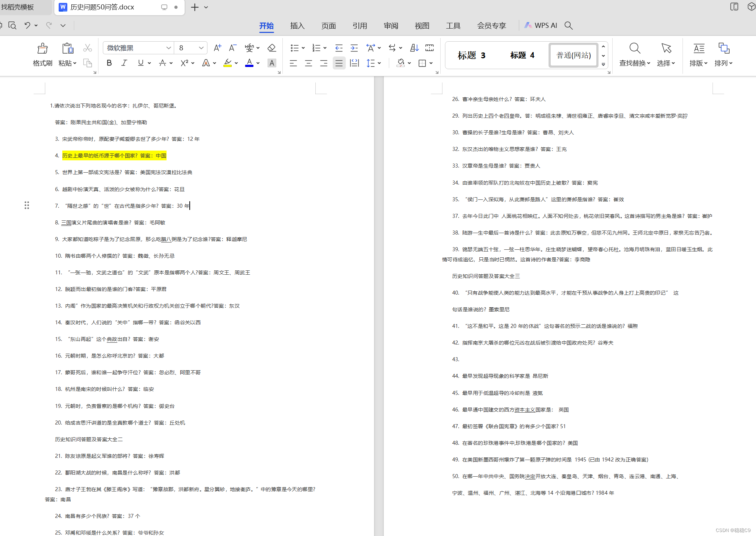Apply the yellow text highlight color
756x536 pixels.
pyautogui.click(x=227, y=63)
